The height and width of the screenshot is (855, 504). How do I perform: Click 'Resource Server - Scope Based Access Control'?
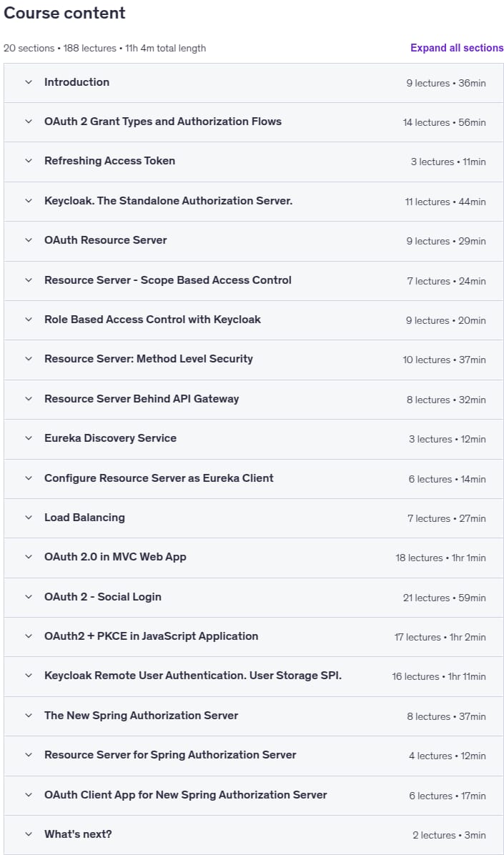(168, 280)
